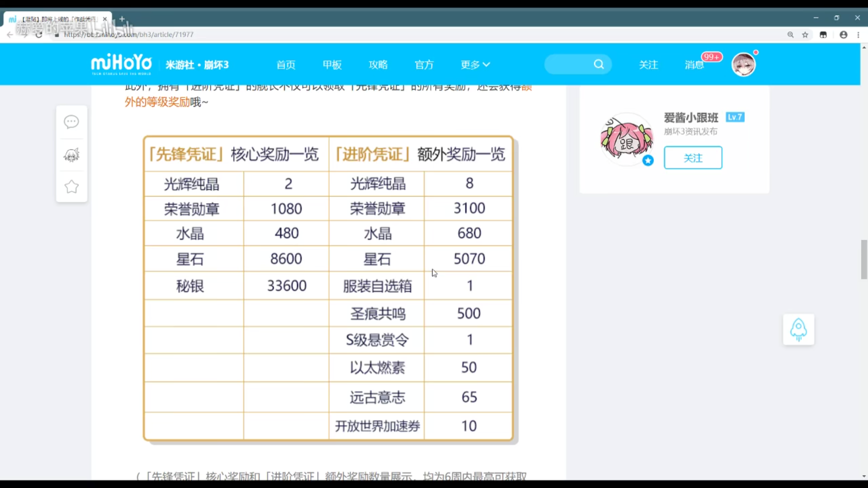Open the comment bubble sidebar icon
Screen dimensions: 868x488
71,122
